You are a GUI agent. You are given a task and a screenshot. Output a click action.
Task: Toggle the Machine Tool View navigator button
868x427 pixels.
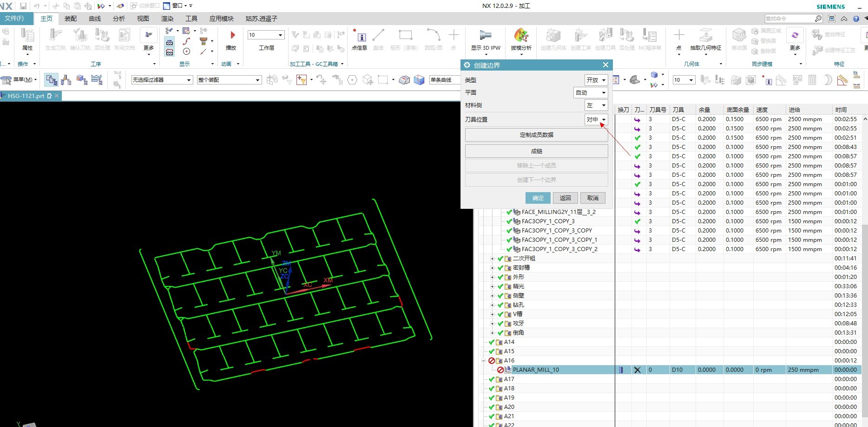(66, 80)
